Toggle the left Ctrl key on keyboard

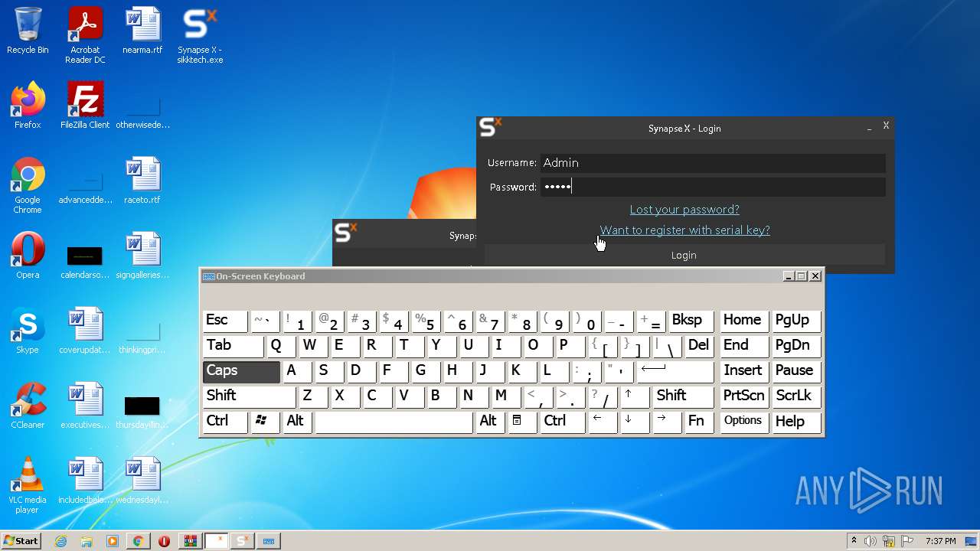click(x=225, y=422)
